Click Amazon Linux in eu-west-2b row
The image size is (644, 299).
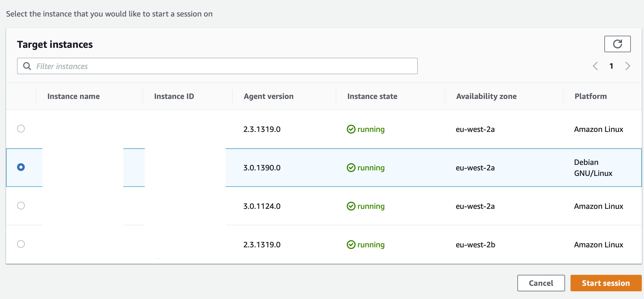(x=599, y=245)
